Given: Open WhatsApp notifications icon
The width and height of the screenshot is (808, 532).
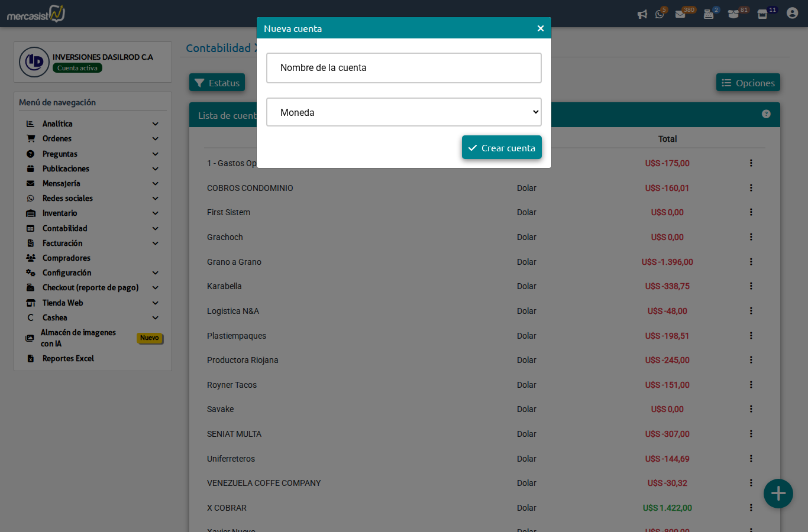Looking at the screenshot, I should 660,14.
